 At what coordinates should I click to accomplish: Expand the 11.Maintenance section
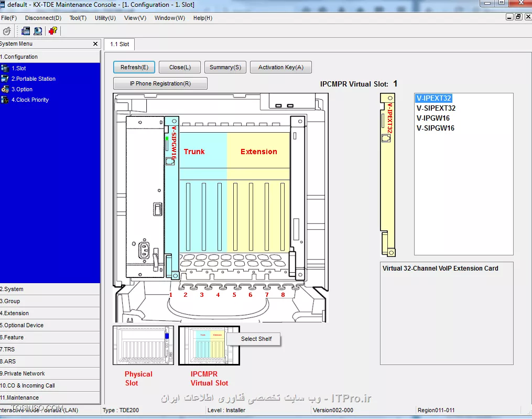click(x=50, y=397)
